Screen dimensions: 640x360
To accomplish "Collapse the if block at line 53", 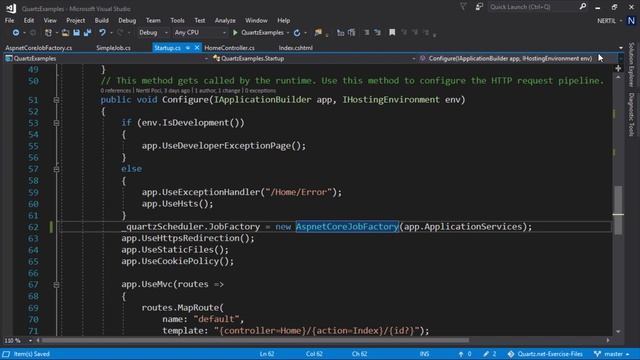I will [x=56, y=123].
